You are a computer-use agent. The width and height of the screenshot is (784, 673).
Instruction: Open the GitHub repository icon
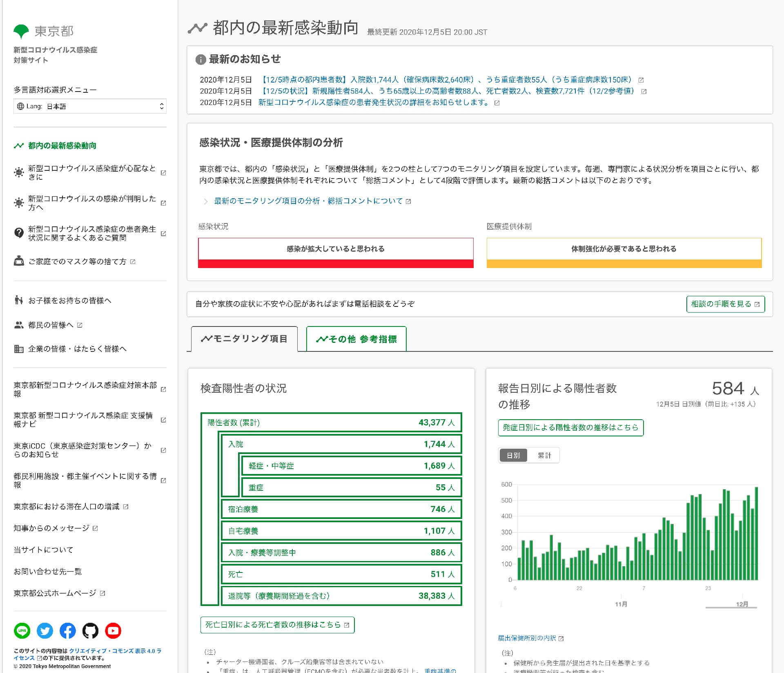click(90, 631)
